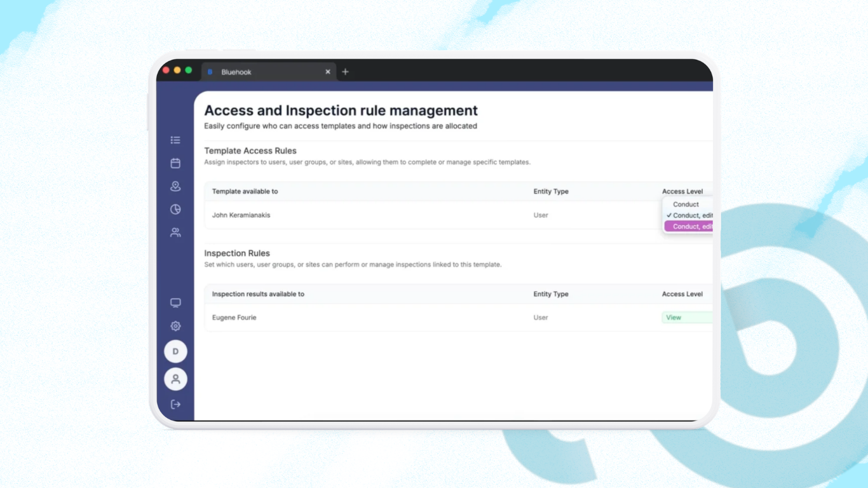
Task: Select the Bluehook browser tab
Action: coord(269,72)
